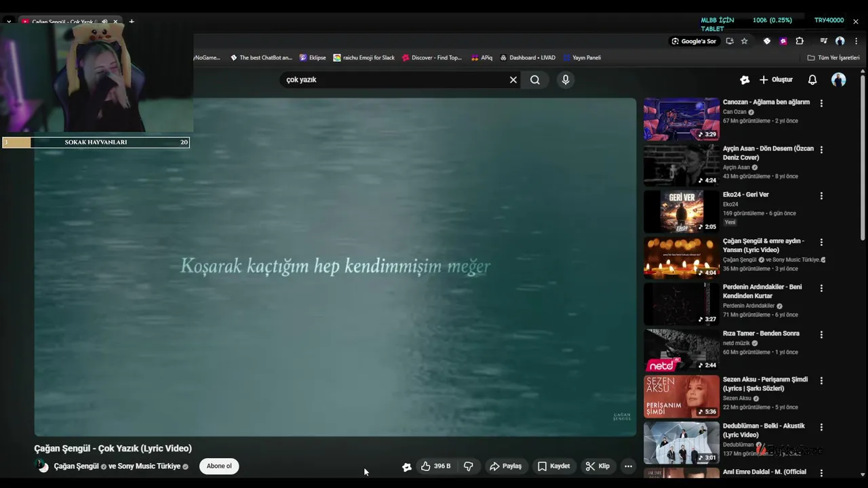Open the APiq bookmark
The height and width of the screenshot is (488, 868).
point(481,58)
